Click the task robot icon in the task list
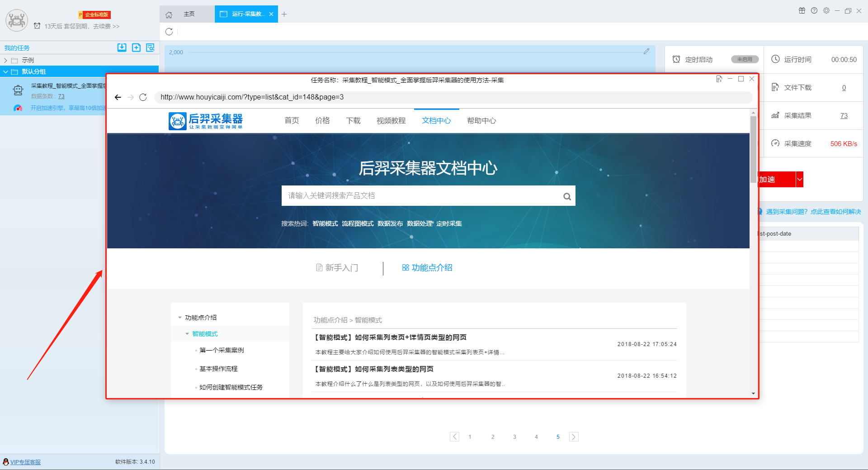This screenshot has width=868, height=470. tap(18, 90)
